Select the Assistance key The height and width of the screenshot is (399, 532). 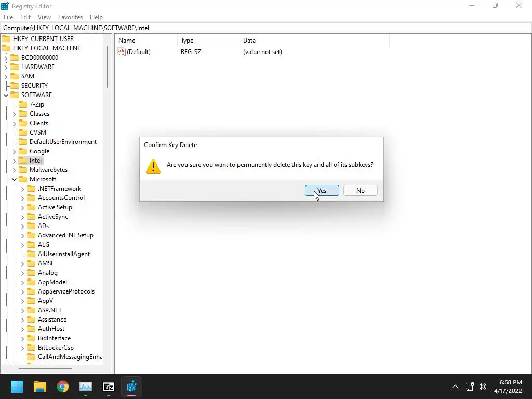tap(52, 320)
